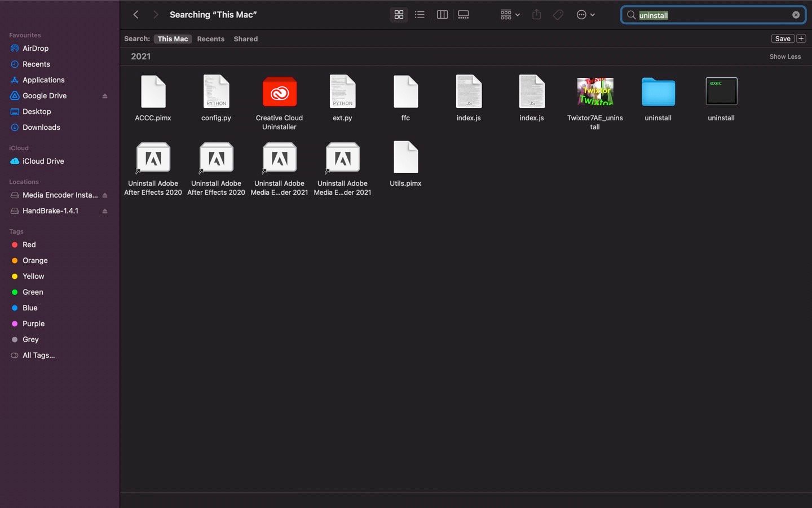Switch to Gallery view
Viewport: 812px width, 508px height.
click(464, 14)
